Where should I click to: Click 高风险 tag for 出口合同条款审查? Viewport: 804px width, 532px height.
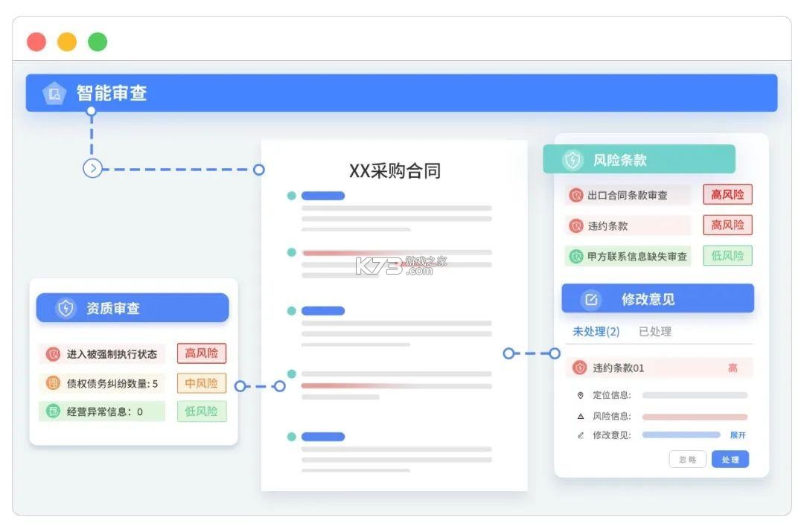pyautogui.click(x=727, y=195)
